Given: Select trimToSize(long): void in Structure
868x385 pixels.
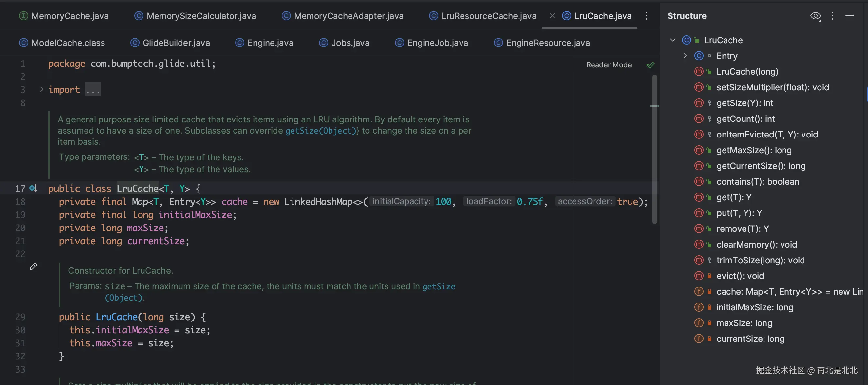Looking at the screenshot, I should click(760, 260).
